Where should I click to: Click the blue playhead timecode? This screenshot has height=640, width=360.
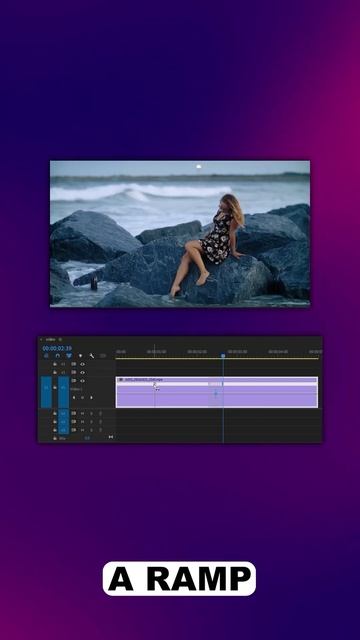click(57, 348)
